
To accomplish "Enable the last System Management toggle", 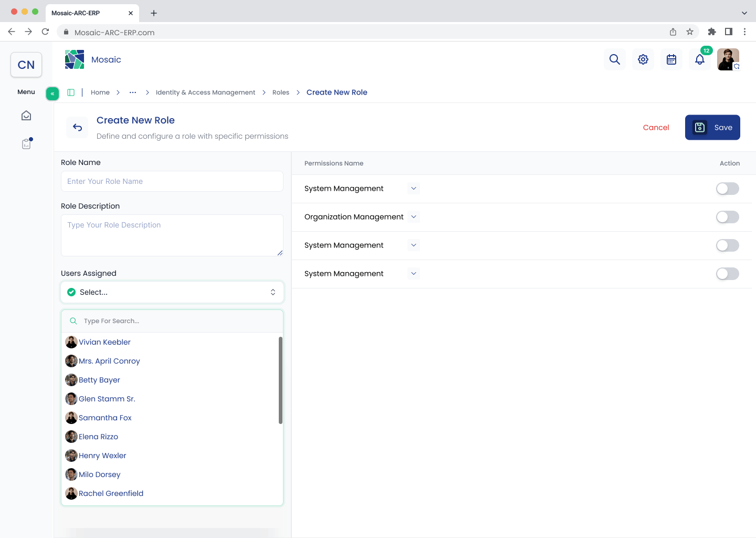I will (728, 274).
